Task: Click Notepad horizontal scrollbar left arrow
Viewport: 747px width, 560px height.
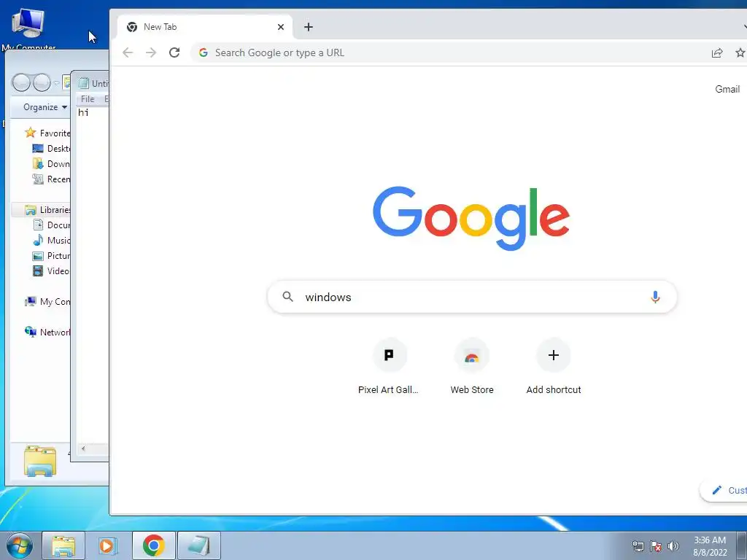Action: pyautogui.click(x=83, y=448)
